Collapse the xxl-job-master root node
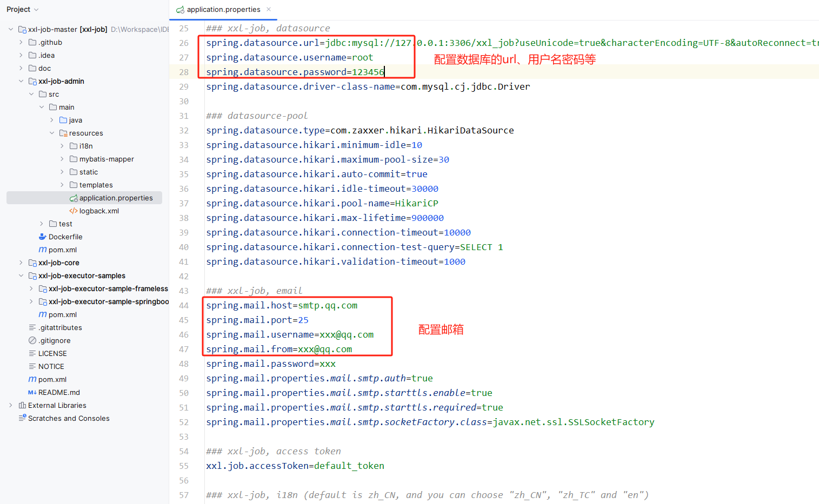The width and height of the screenshot is (819, 504). [11, 29]
